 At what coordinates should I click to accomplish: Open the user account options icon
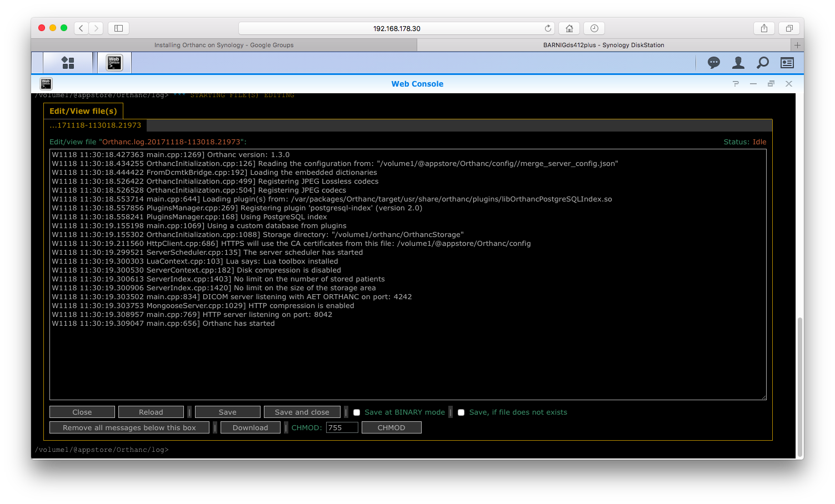(x=738, y=63)
